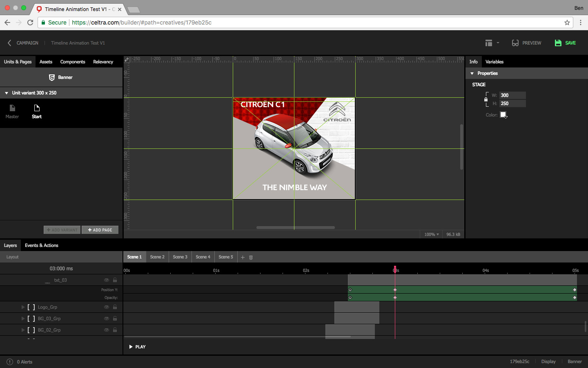Open Preview with the glasses icon
This screenshot has width=588, height=368.
coord(515,43)
